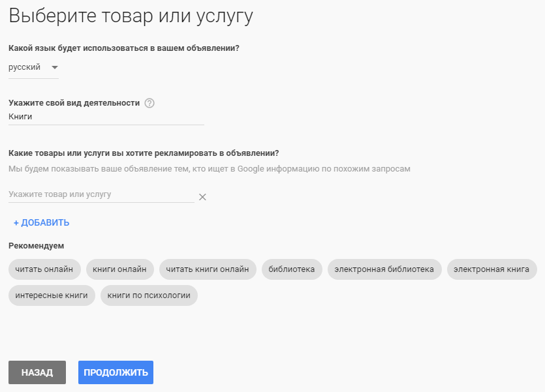Click the Выберите товар или услугу heading
This screenshot has width=545, height=392.
point(131,16)
